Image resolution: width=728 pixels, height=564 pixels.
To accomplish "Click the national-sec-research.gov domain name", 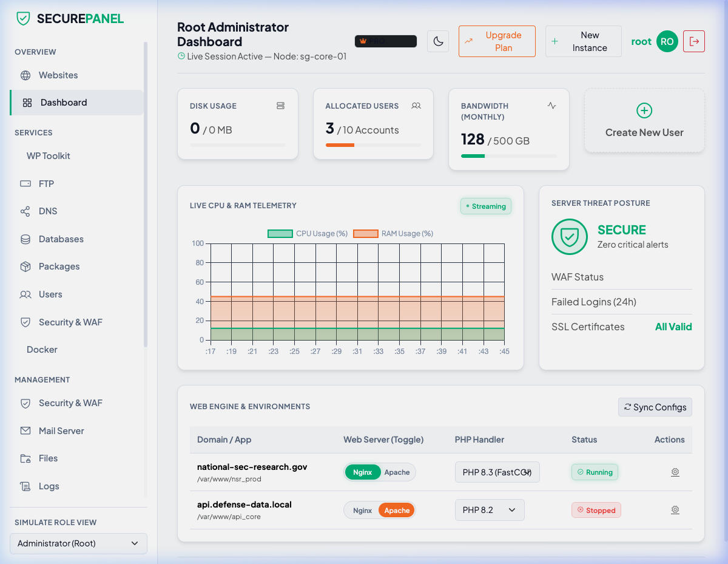I will click(x=252, y=467).
